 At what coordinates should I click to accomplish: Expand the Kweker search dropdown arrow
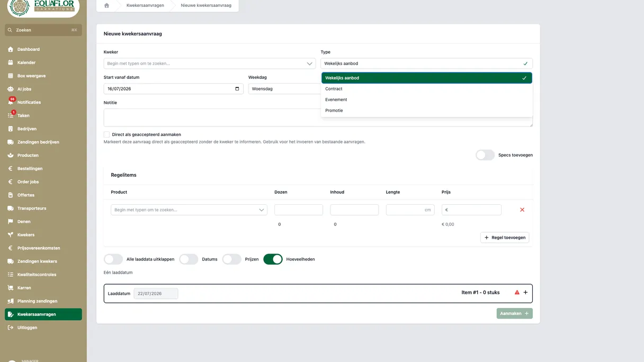pyautogui.click(x=310, y=64)
